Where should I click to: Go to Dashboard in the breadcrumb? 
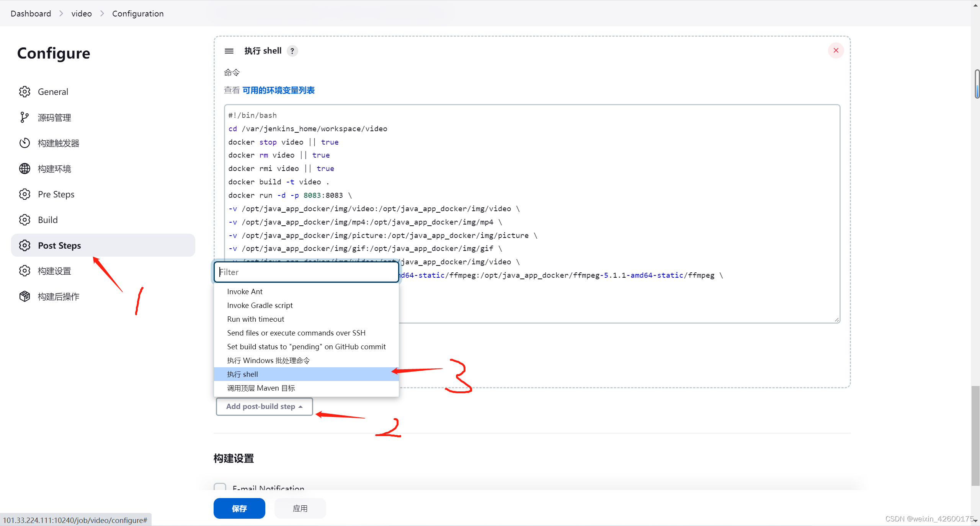pyautogui.click(x=31, y=14)
